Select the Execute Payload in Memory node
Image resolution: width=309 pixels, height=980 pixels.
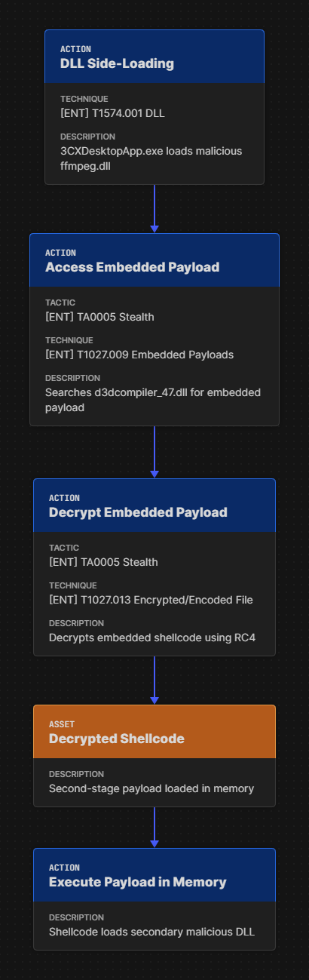154,899
